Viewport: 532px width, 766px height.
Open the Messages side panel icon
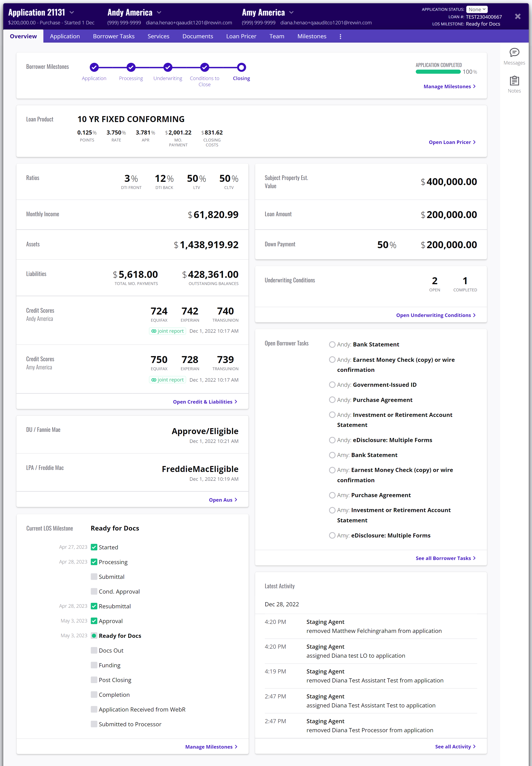tap(514, 53)
